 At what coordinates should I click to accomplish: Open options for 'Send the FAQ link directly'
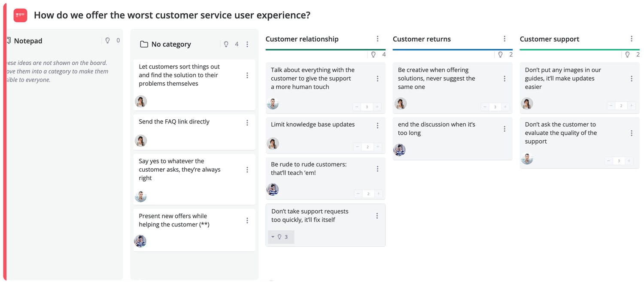point(247,123)
